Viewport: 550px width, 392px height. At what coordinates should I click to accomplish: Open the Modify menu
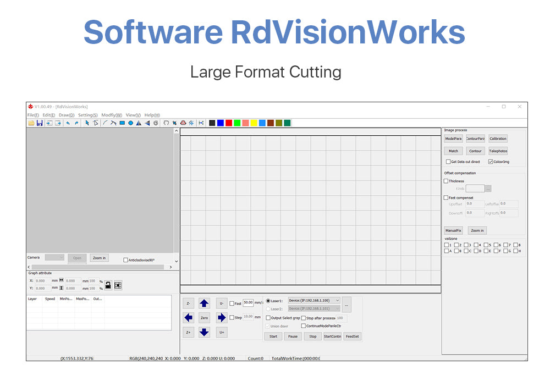[x=112, y=115]
